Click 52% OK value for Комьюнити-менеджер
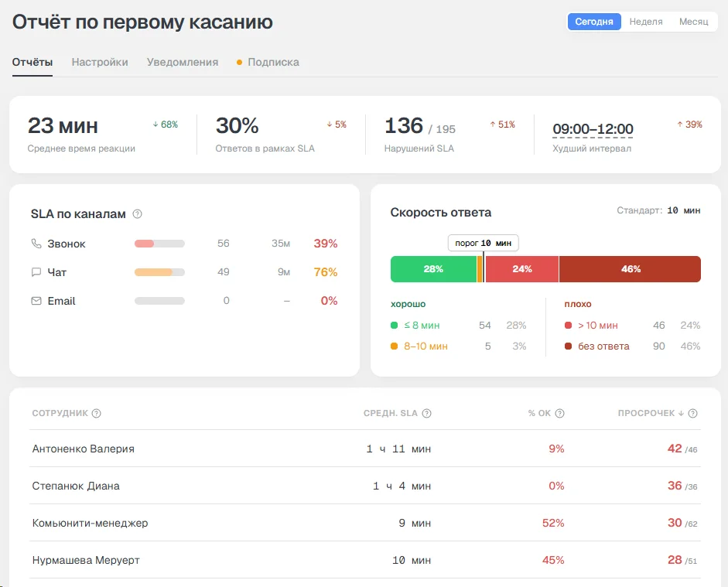The height and width of the screenshot is (587, 728). click(x=553, y=523)
